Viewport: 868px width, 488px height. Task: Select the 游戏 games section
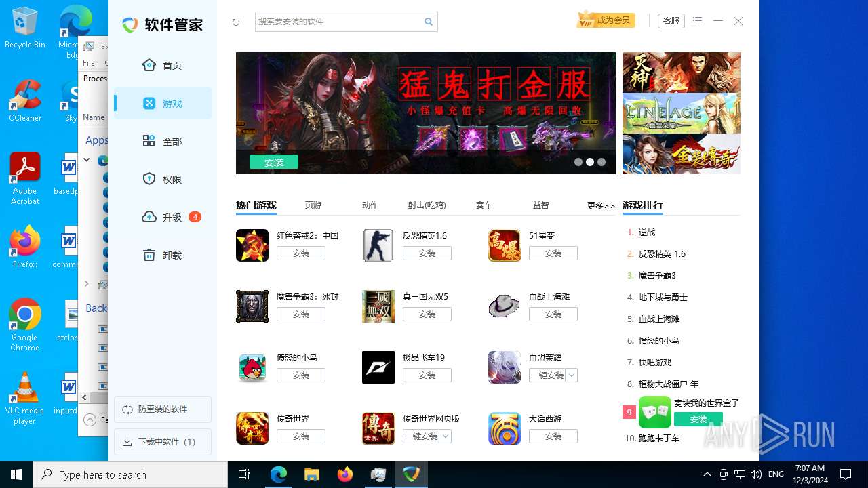pos(163,104)
